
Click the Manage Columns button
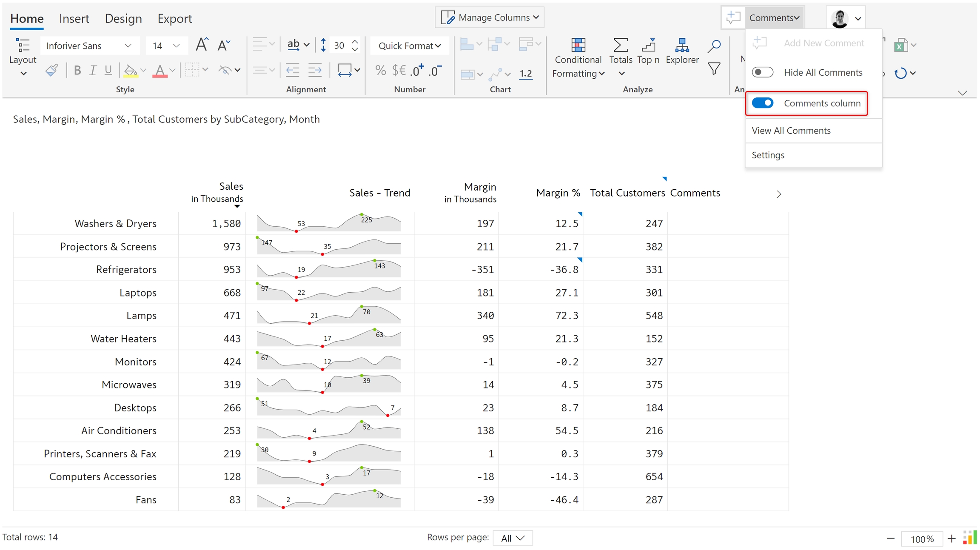(490, 17)
